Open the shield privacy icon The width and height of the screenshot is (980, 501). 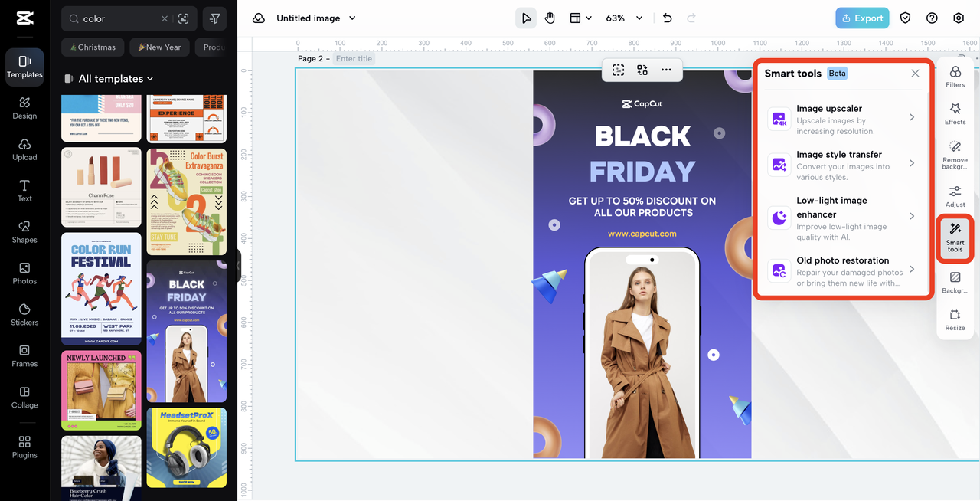905,18
